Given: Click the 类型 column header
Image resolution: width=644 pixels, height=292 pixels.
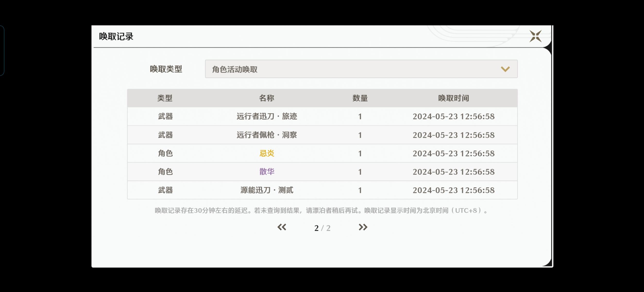Looking at the screenshot, I should (165, 98).
